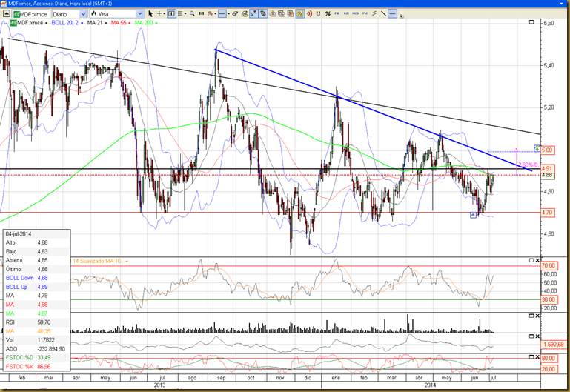Close the RSI indicator pane

tap(537, 260)
